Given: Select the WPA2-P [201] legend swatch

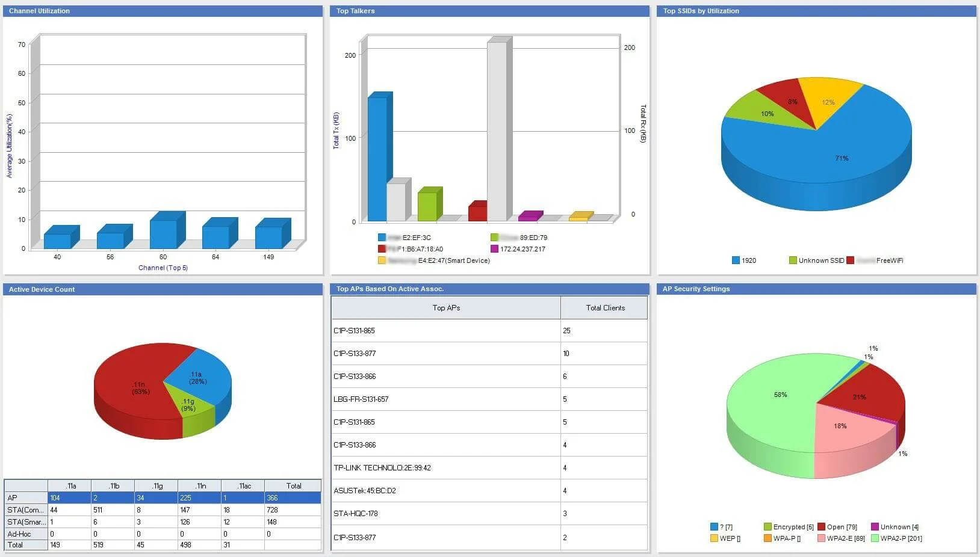Looking at the screenshot, I should [875, 538].
